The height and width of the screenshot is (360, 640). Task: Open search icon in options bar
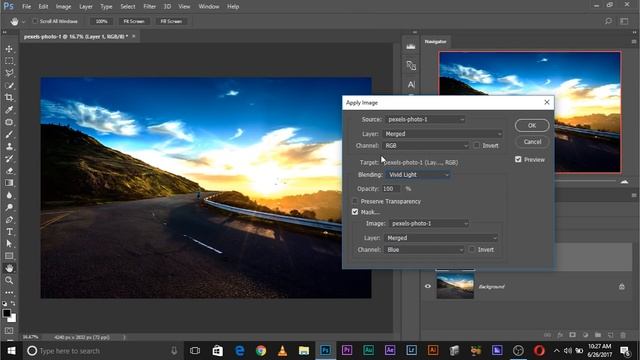pyautogui.click(x=608, y=21)
